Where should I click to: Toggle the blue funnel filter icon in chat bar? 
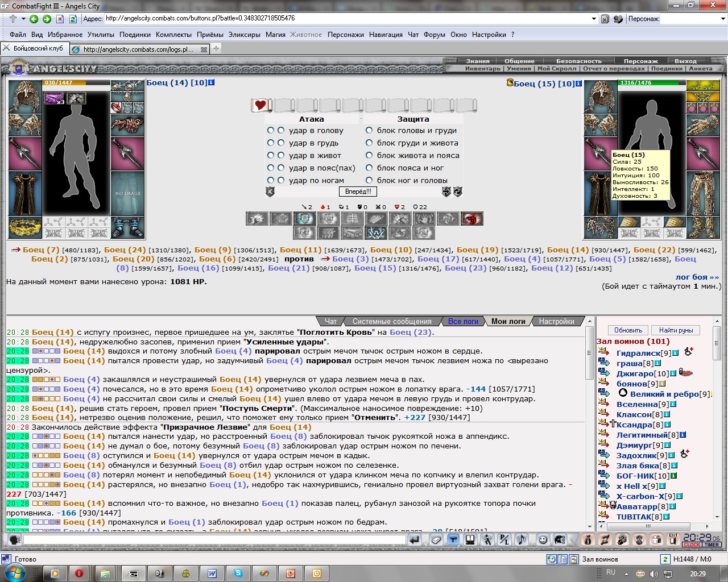click(x=453, y=540)
